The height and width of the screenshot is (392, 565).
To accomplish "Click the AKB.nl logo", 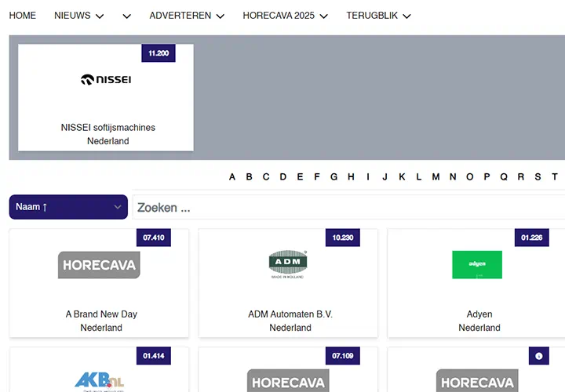I will pyautogui.click(x=99, y=382).
